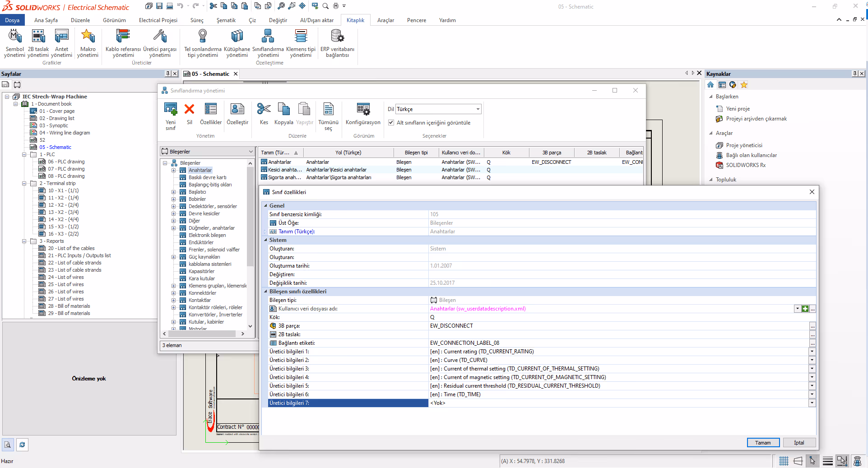Open Özellikler in classification dialog
The image size is (868, 468).
click(211, 114)
